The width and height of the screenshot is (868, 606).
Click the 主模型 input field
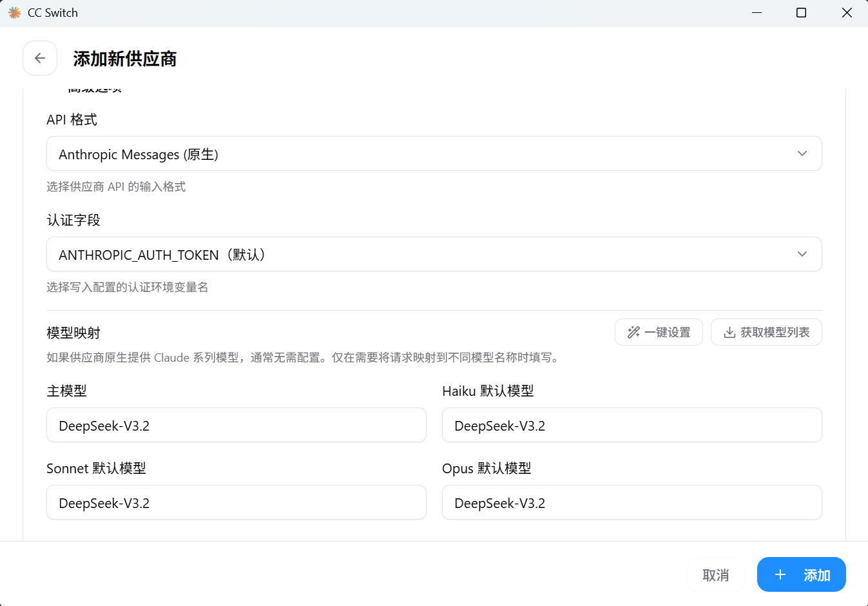(x=236, y=425)
